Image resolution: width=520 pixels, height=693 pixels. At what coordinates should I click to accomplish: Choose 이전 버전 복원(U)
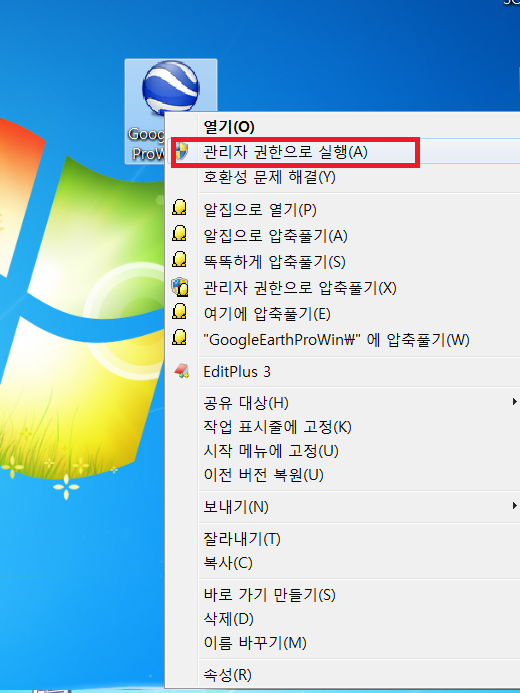click(x=263, y=475)
